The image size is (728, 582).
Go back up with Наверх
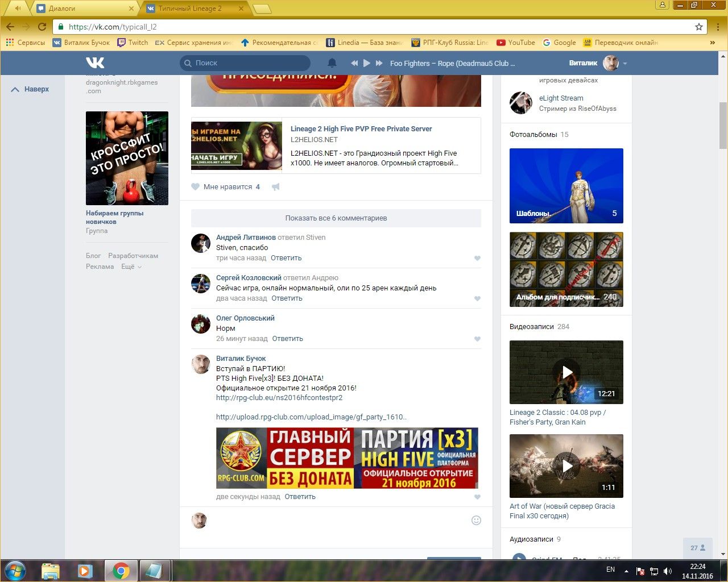[x=30, y=89]
